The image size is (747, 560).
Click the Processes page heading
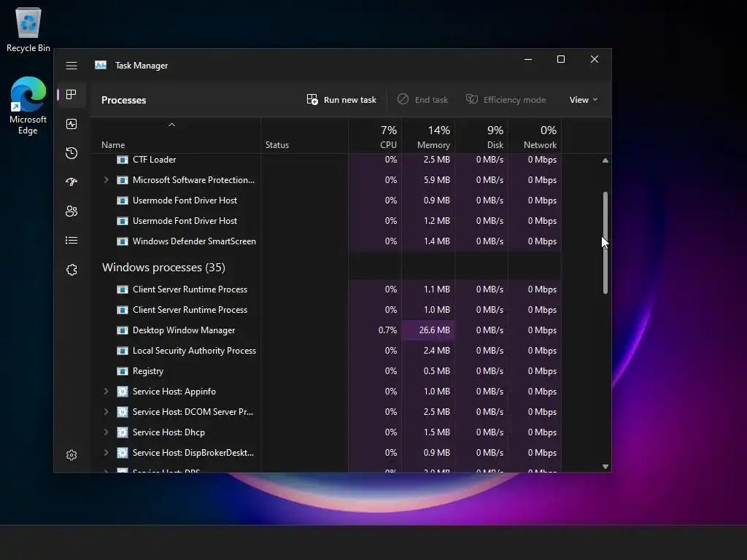(x=124, y=100)
